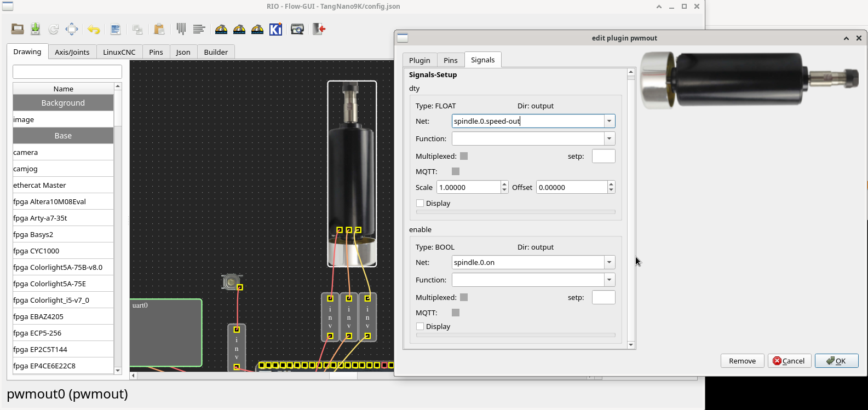Select the spindle motor image on canvas
868x410 pixels.
tap(352, 174)
